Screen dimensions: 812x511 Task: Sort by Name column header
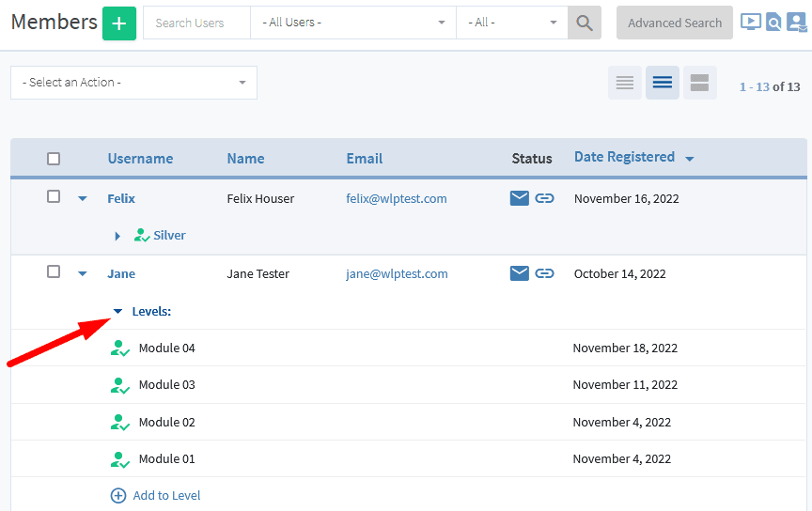coord(245,159)
